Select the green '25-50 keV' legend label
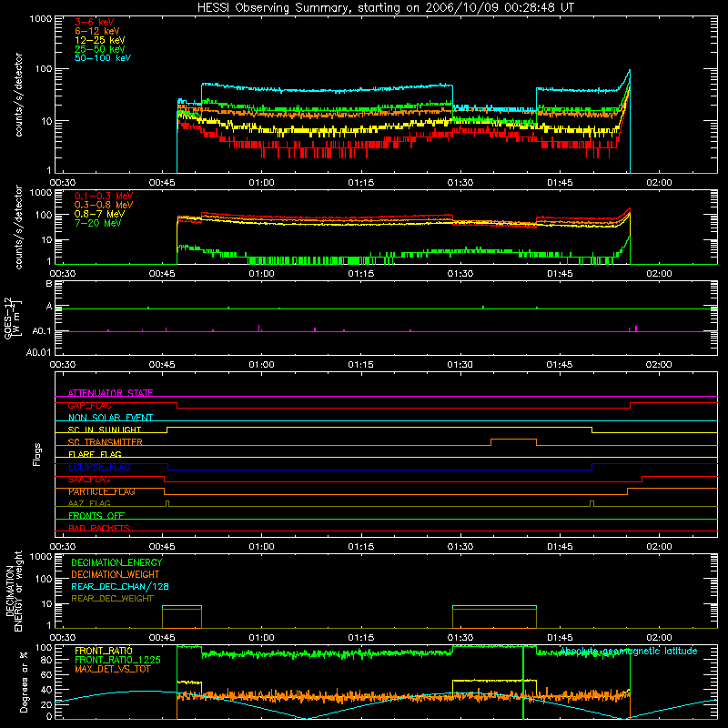Screen dimensions: 728x728 [x=100, y=49]
